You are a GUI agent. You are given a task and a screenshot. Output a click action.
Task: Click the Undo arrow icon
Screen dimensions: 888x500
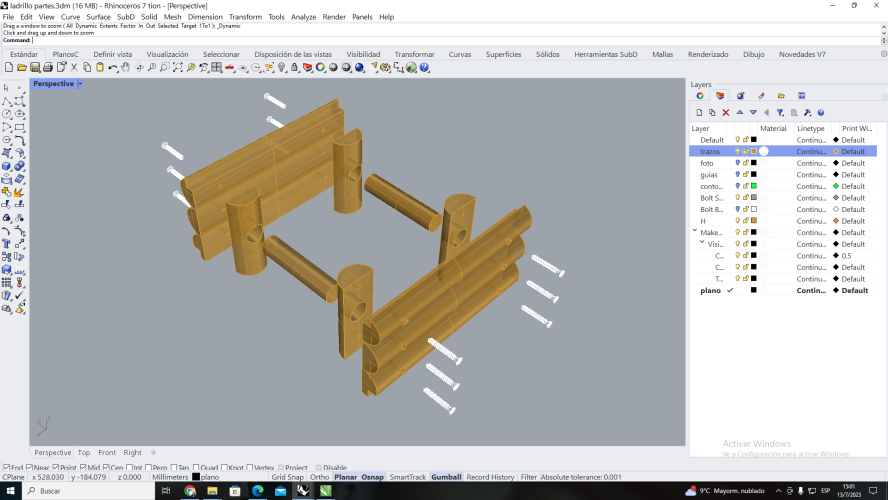click(113, 67)
